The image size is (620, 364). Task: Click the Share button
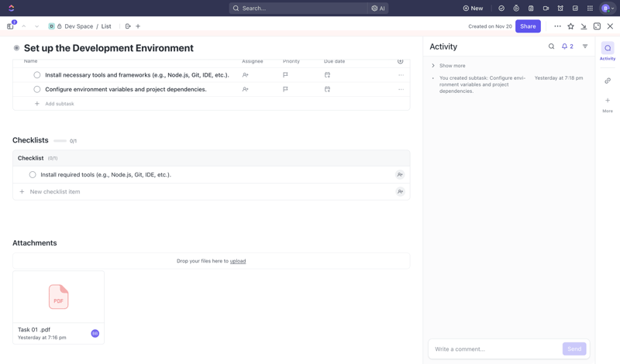528,26
